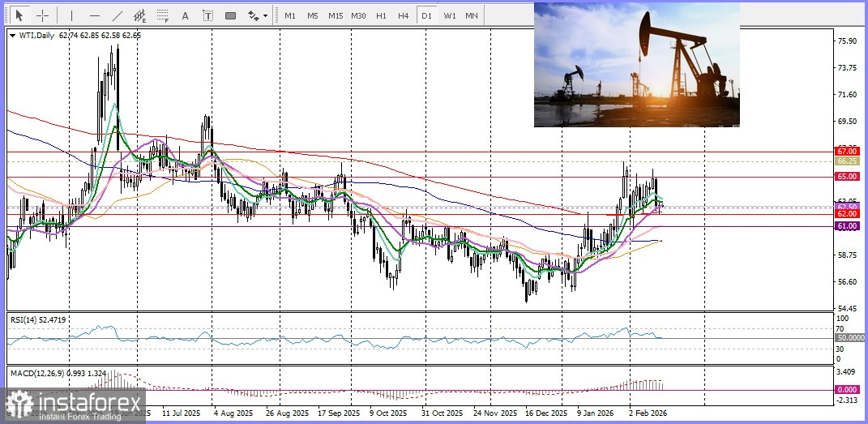The image size is (868, 424).
Task: Pick the trendline drawing tool
Action: pyautogui.click(x=117, y=15)
